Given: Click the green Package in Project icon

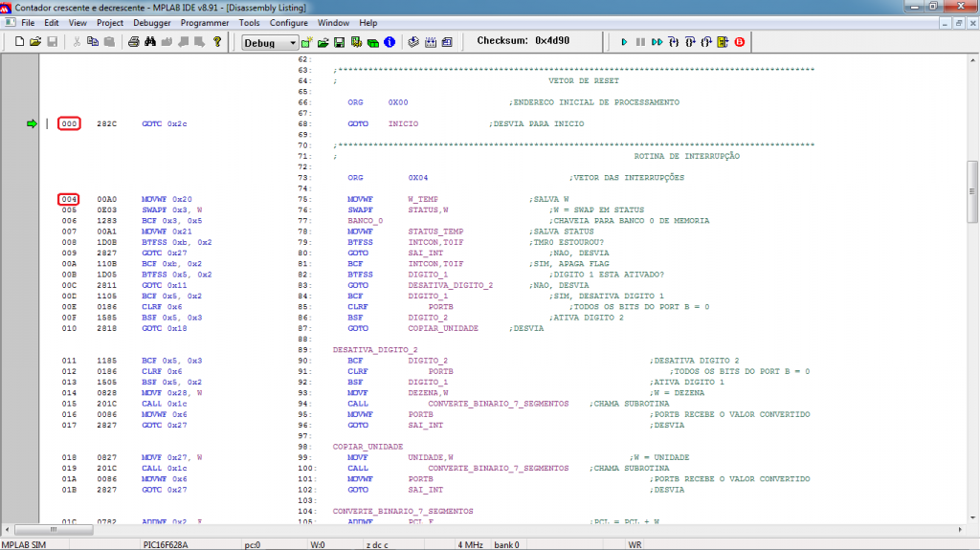Looking at the screenshot, I should 373,42.
